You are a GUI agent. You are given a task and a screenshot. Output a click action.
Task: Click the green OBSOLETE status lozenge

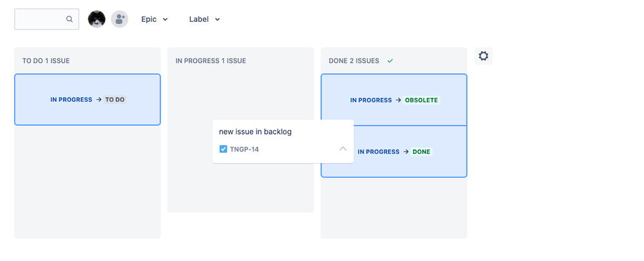coord(422,100)
